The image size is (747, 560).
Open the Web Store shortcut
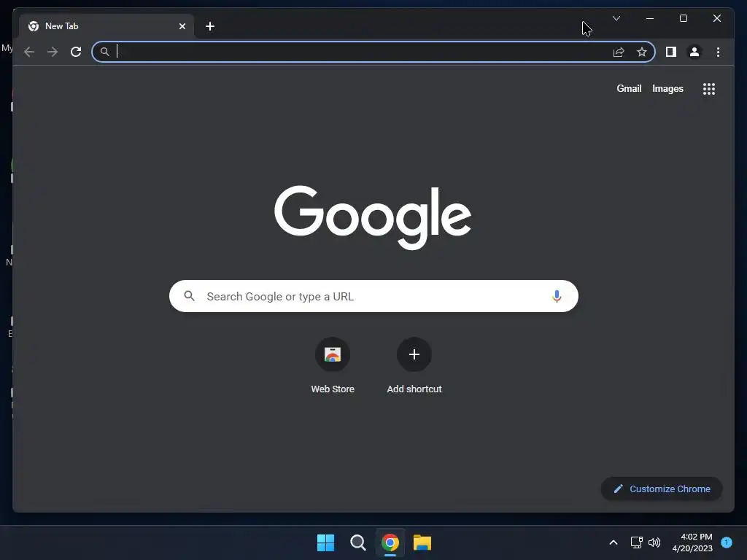click(333, 366)
